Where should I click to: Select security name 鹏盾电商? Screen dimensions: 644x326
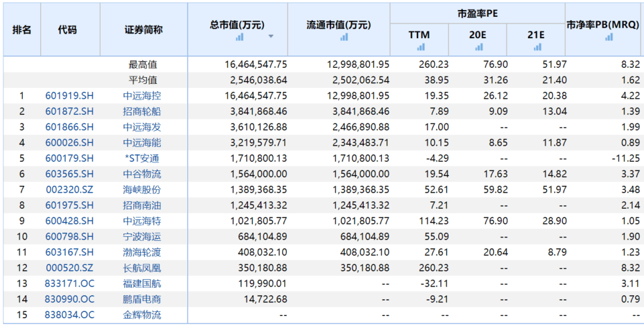click(x=142, y=299)
